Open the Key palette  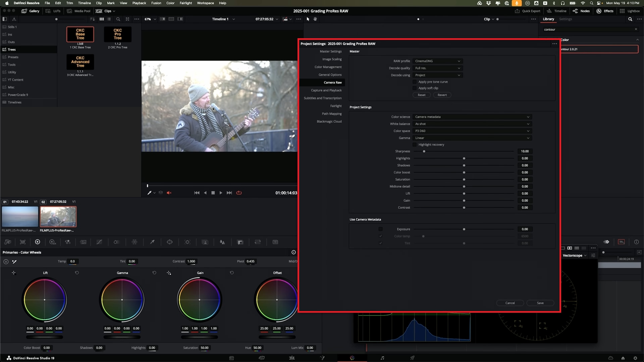click(240, 242)
